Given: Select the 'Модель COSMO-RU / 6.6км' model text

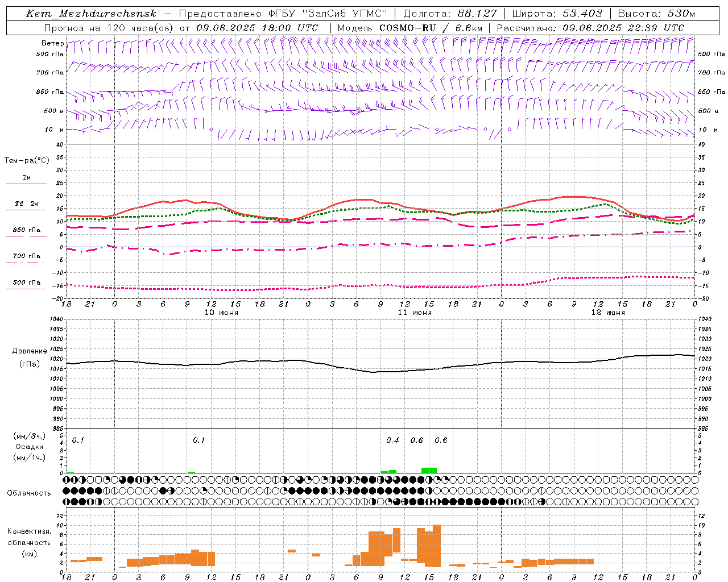Looking at the screenshot, I should [x=409, y=28].
